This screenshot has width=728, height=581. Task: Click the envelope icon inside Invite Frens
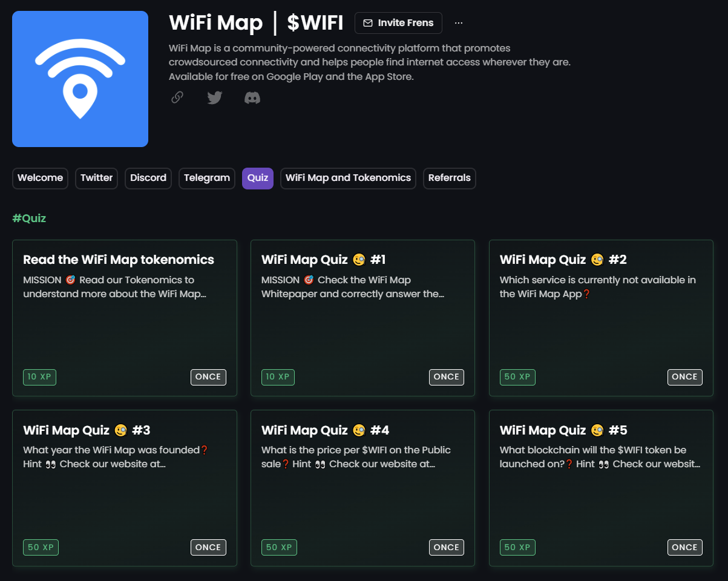[x=368, y=23]
